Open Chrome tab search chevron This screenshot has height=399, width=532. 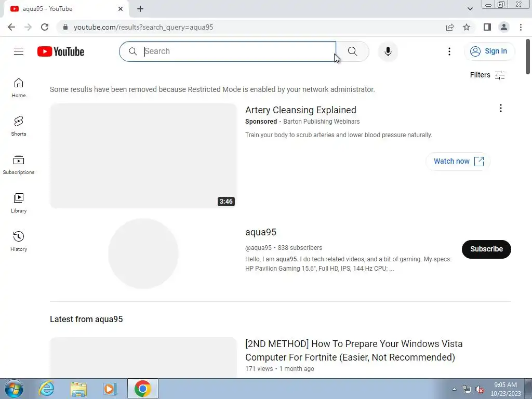[x=470, y=9]
